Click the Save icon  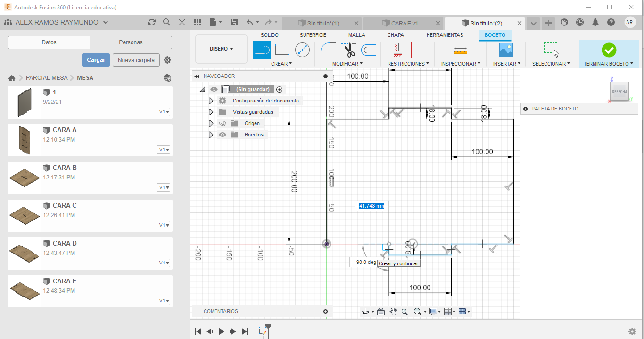click(234, 22)
